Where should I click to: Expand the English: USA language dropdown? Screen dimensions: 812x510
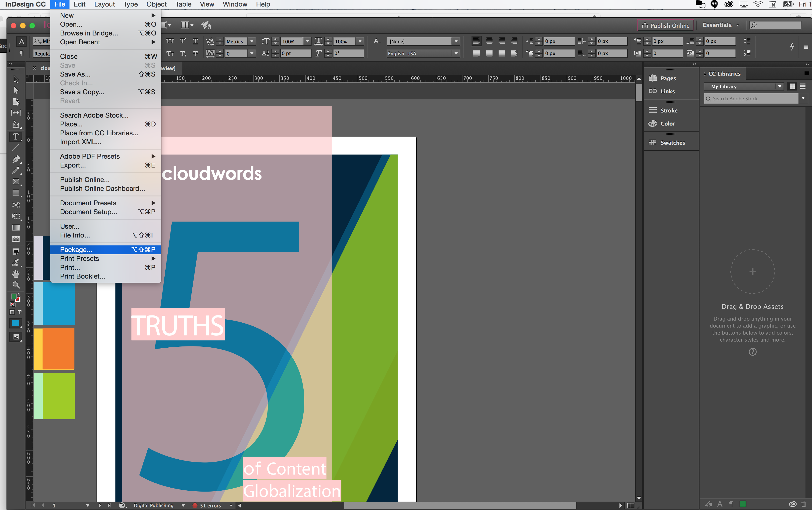click(456, 53)
